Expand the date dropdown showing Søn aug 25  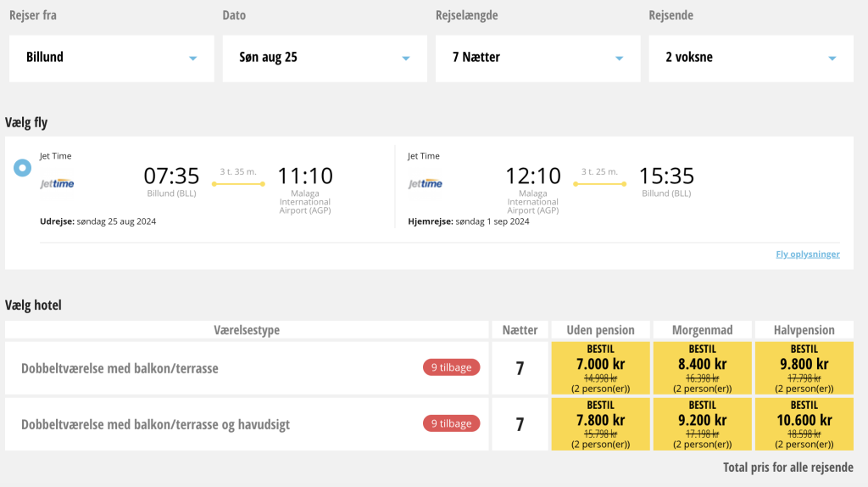click(324, 58)
